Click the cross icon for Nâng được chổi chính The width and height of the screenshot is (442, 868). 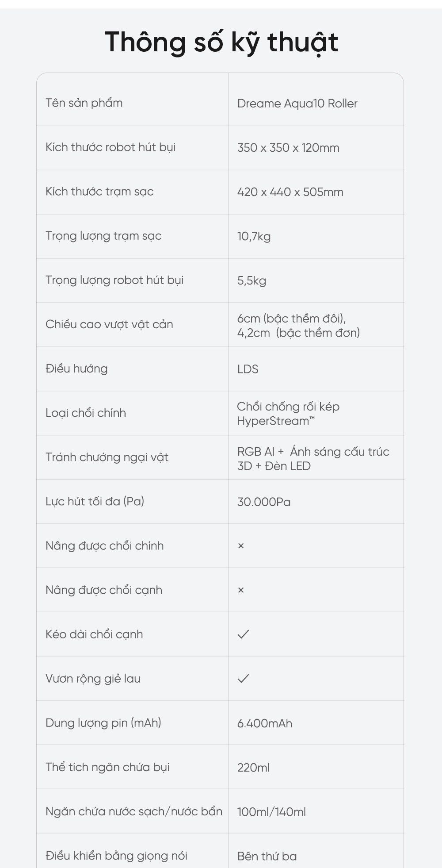(x=241, y=546)
